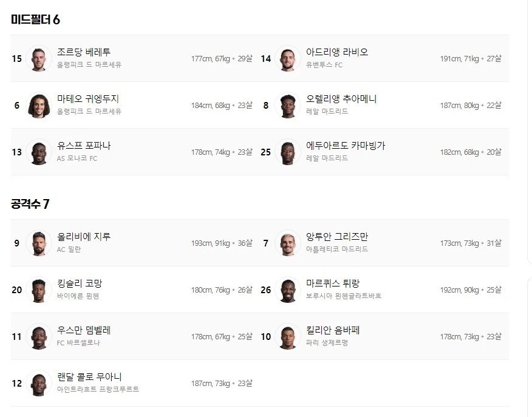The height and width of the screenshot is (417, 532).
Task: Click 오렐리앵 추아메니's profile picture
Action: pyautogui.click(x=288, y=106)
